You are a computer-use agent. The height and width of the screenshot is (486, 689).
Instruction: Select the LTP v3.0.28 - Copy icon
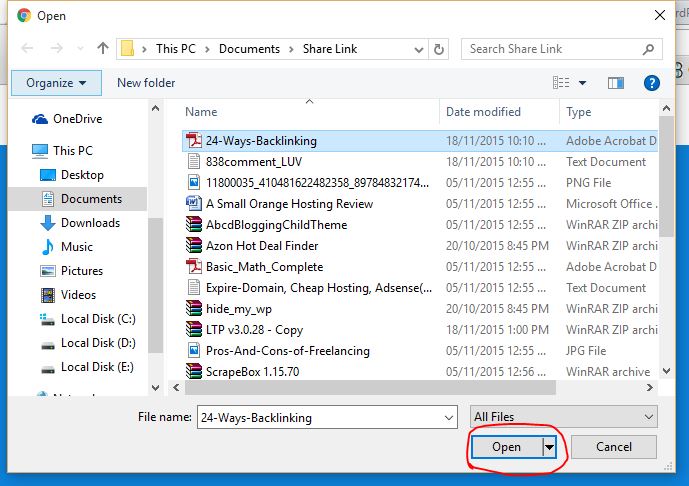[193, 330]
